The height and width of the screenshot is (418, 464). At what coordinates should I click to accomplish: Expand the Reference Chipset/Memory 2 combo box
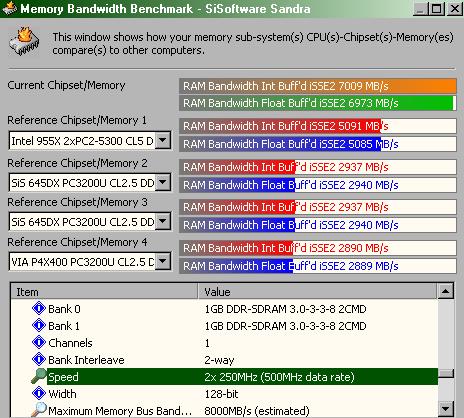163,182
